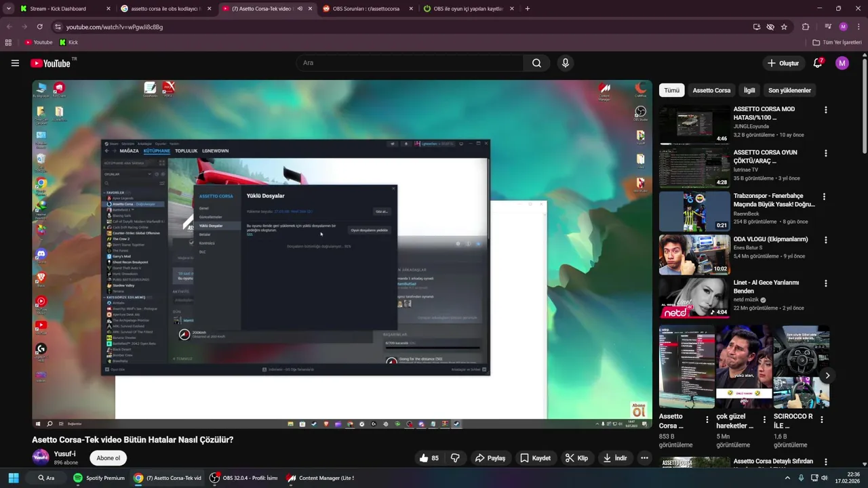
Task: Open the Linet - Al Gece thumbnail
Action: (694, 298)
